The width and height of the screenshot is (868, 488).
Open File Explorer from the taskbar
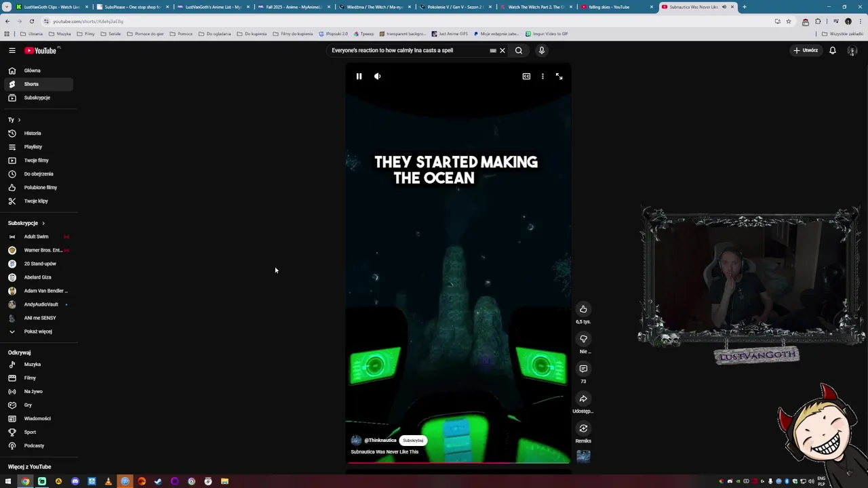(224, 481)
